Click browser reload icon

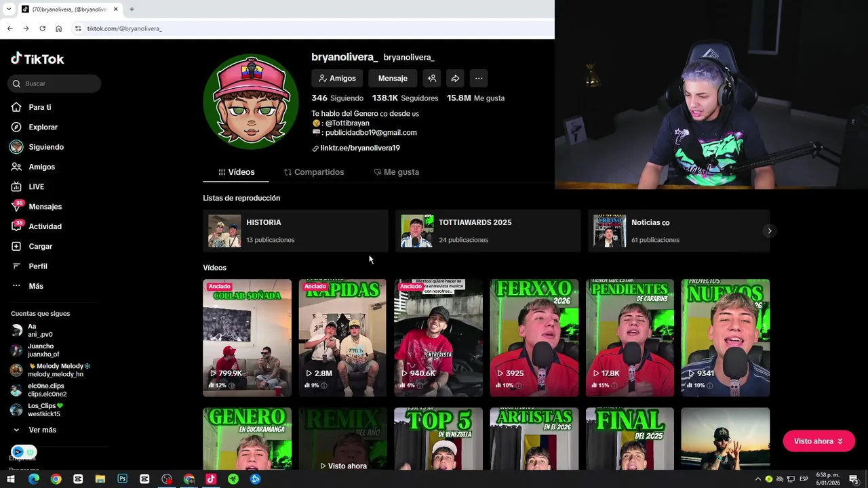point(42,28)
